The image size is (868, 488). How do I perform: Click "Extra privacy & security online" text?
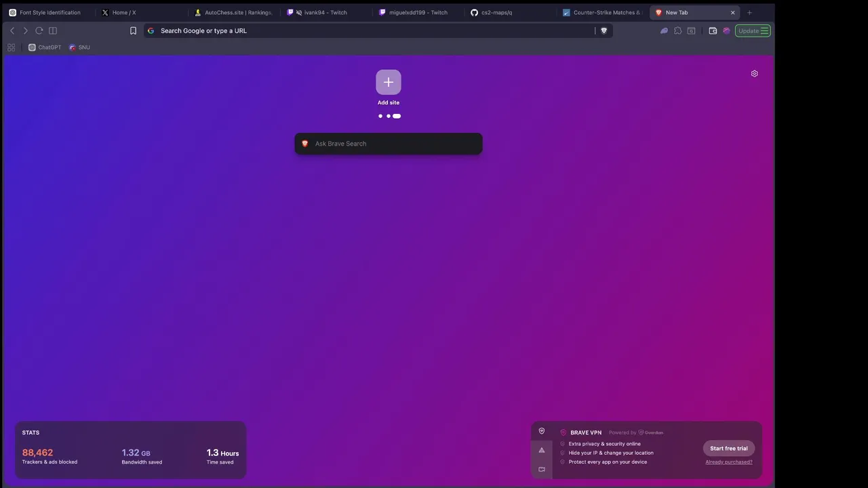tap(604, 444)
